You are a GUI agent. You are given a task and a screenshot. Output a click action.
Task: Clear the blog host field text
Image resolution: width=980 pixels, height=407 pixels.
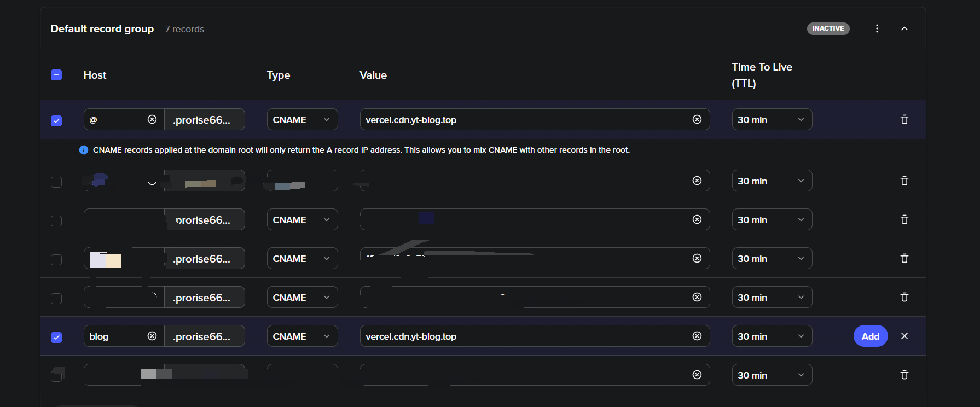(152, 336)
